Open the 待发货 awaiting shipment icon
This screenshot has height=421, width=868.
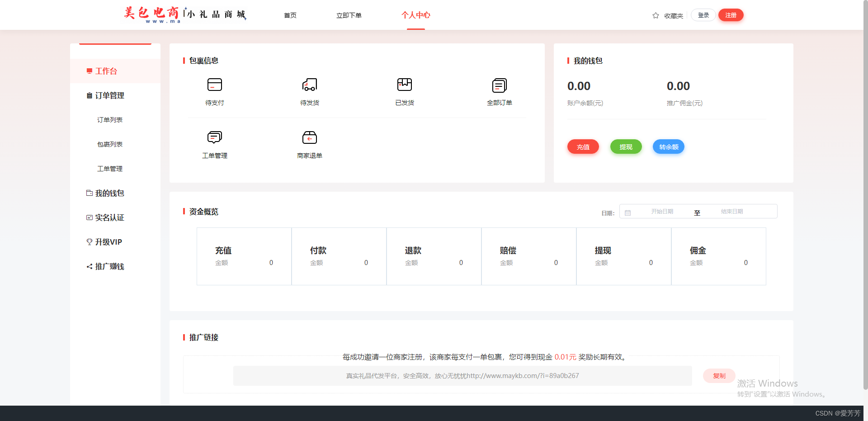pos(310,85)
